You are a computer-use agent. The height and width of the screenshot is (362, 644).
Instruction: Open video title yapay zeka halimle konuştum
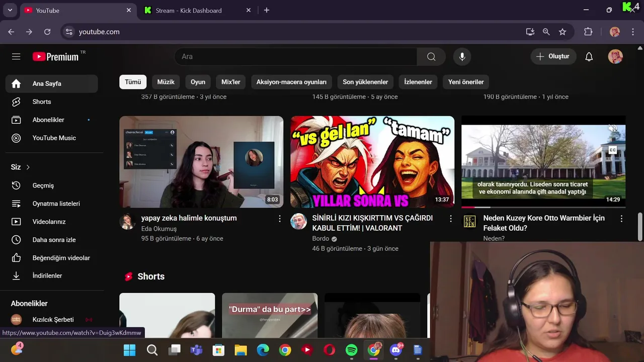click(189, 218)
